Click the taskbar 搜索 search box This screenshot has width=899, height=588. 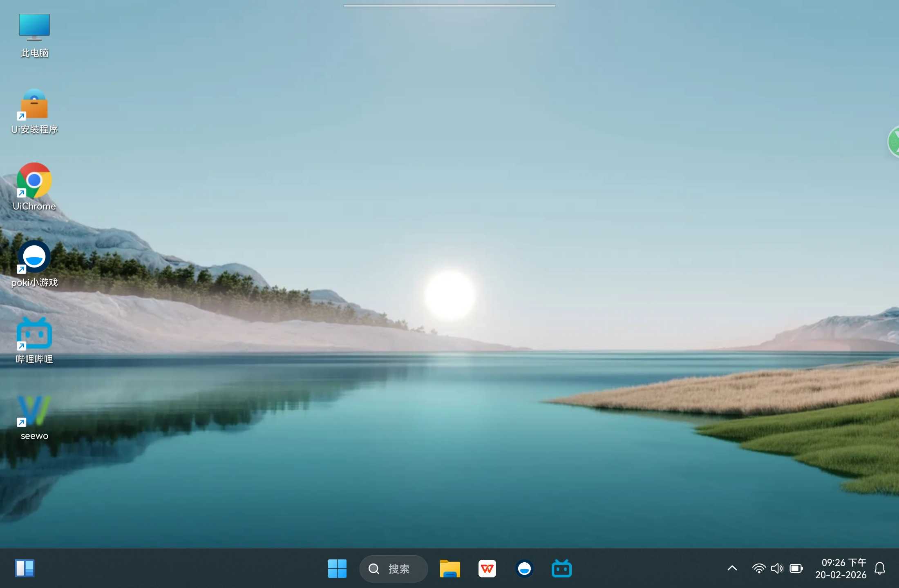(x=394, y=568)
